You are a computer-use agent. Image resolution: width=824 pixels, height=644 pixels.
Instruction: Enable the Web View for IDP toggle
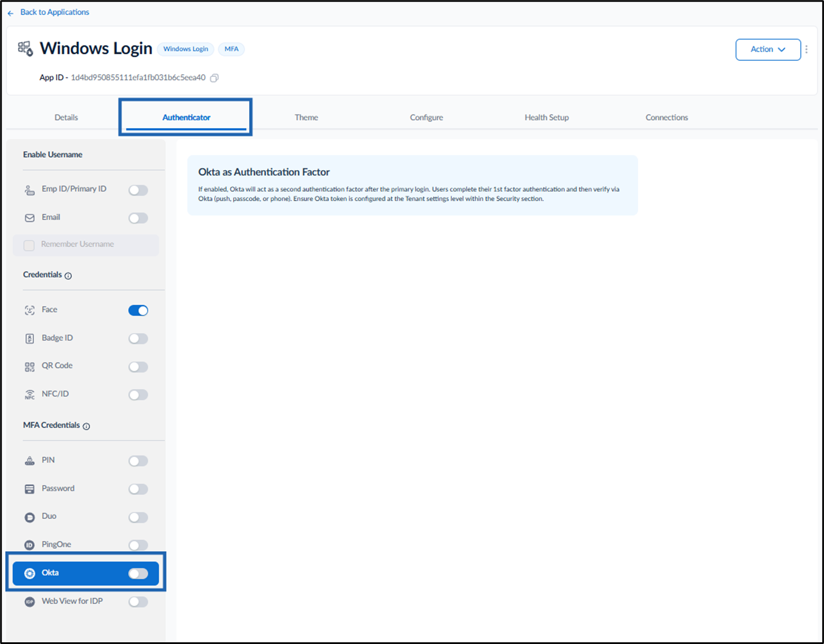click(138, 602)
